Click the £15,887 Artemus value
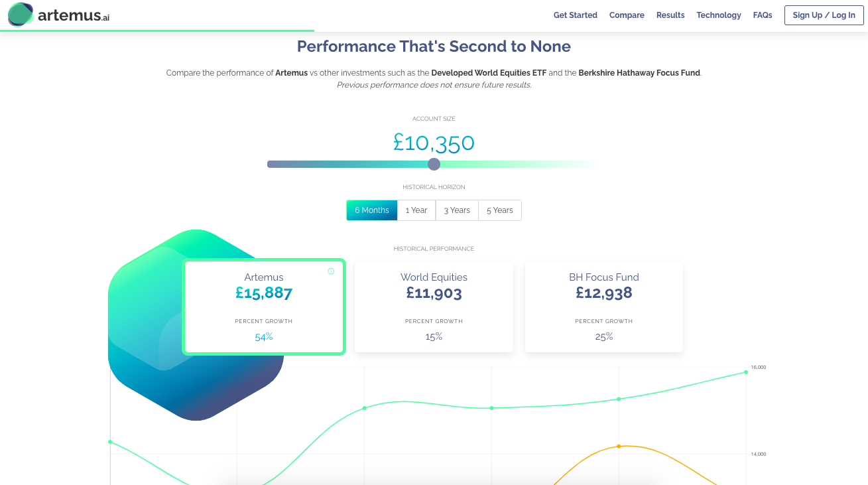The image size is (868, 485). [264, 293]
